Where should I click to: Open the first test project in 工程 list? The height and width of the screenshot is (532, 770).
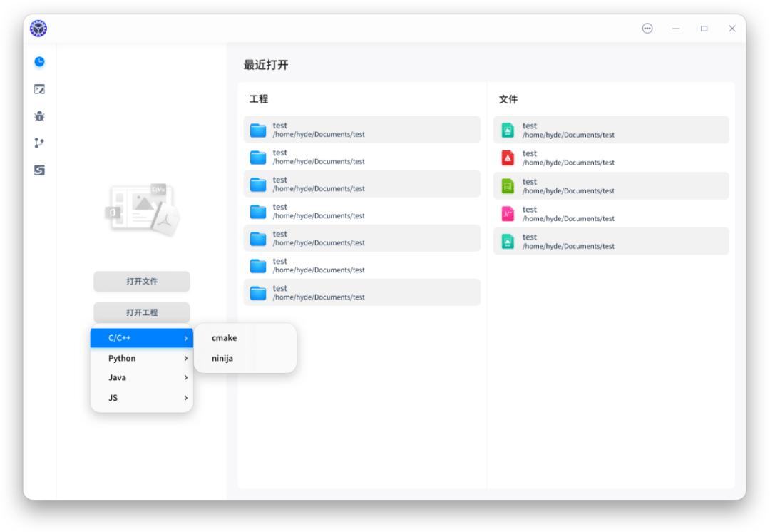362,129
